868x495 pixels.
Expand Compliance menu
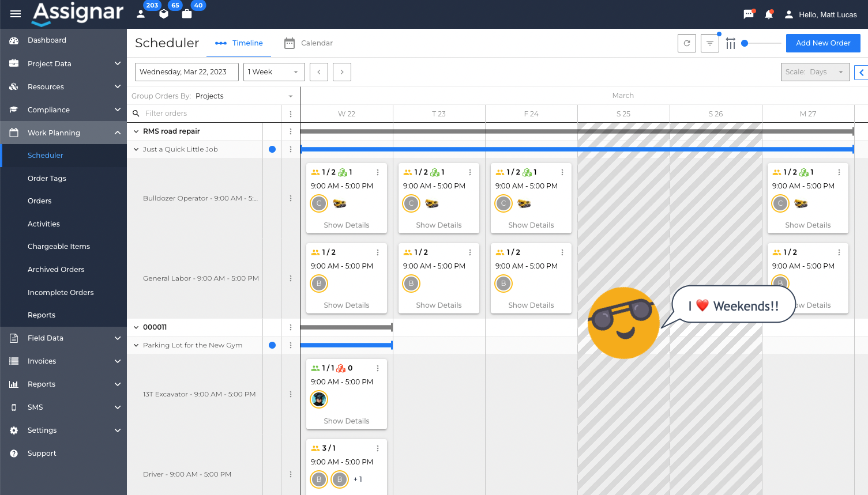click(63, 109)
